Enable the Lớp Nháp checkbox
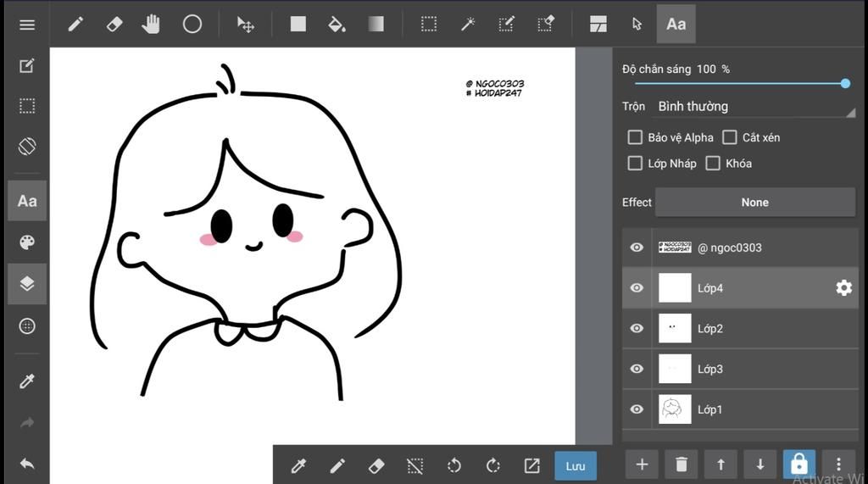The width and height of the screenshot is (868, 484). (x=635, y=164)
